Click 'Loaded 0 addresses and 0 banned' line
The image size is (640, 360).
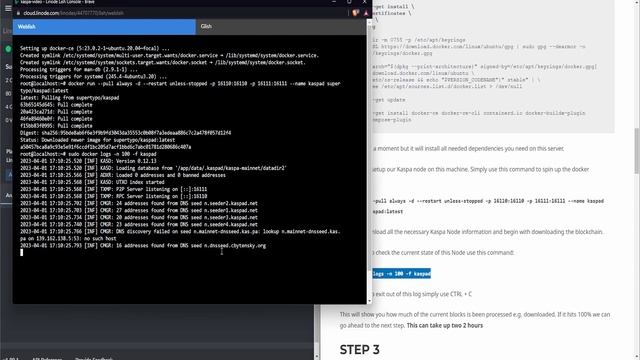click(x=123, y=175)
